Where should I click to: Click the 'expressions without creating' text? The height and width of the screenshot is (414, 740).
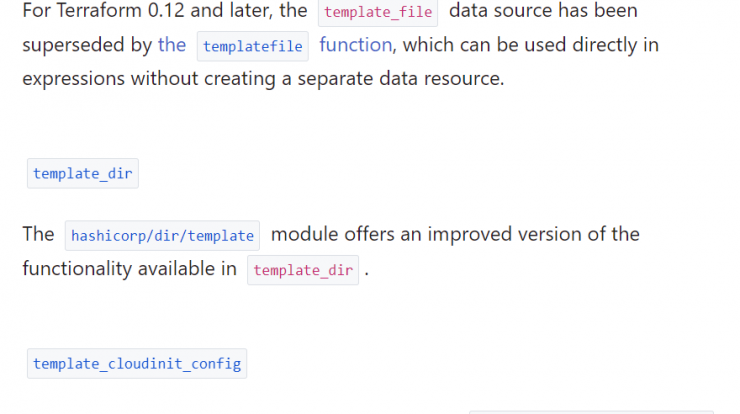[149, 78]
